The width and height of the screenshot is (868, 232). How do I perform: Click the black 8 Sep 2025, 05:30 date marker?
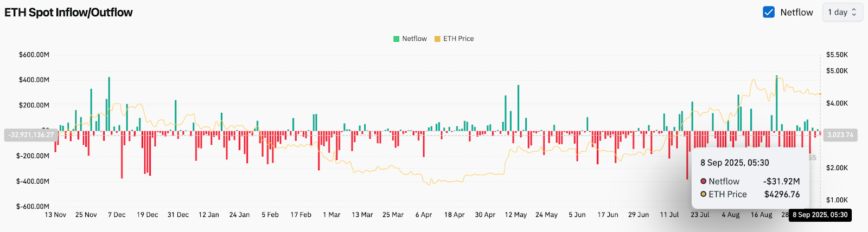pyautogui.click(x=820, y=215)
